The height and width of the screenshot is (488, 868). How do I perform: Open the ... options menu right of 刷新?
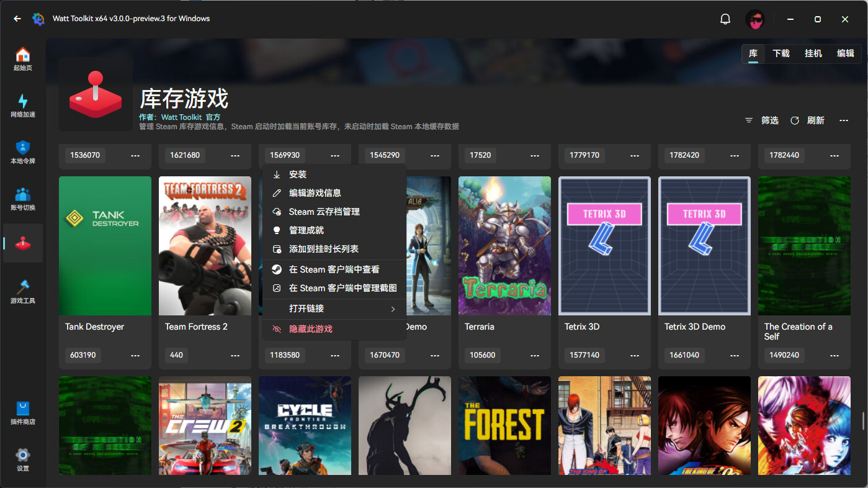[843, 120]
